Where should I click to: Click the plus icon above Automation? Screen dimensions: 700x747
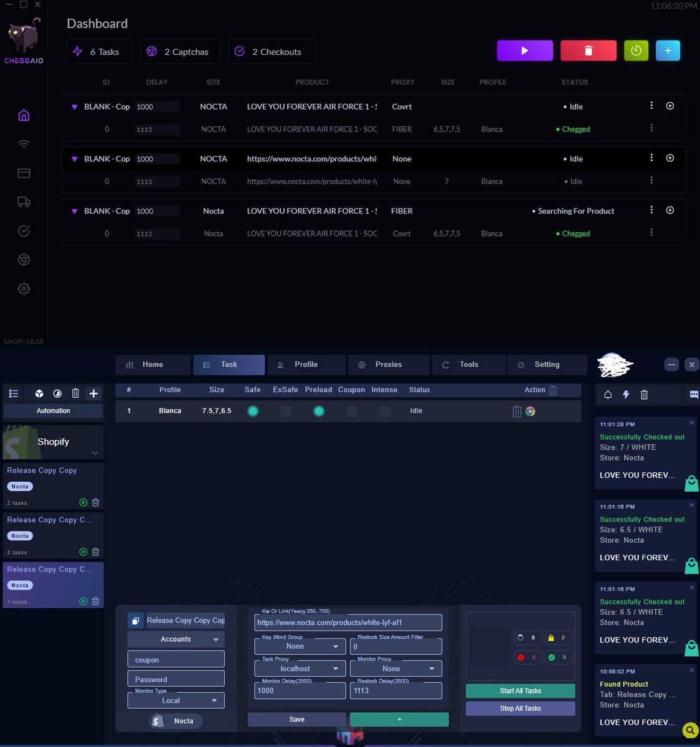[93, 393]
